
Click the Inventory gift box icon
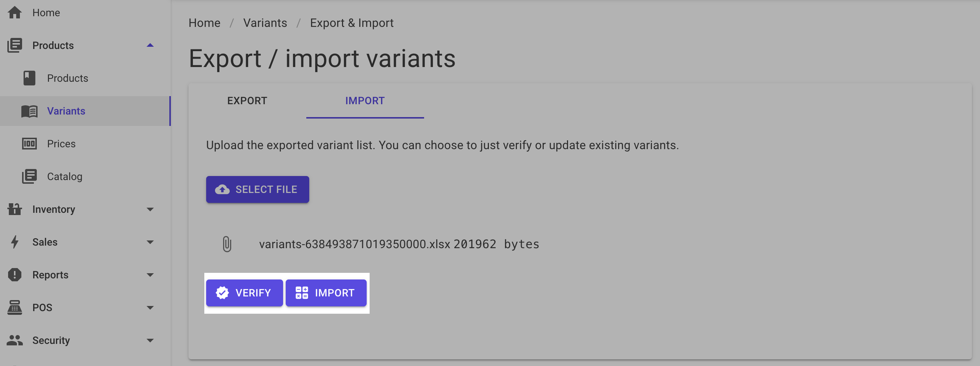click(14, 209)
